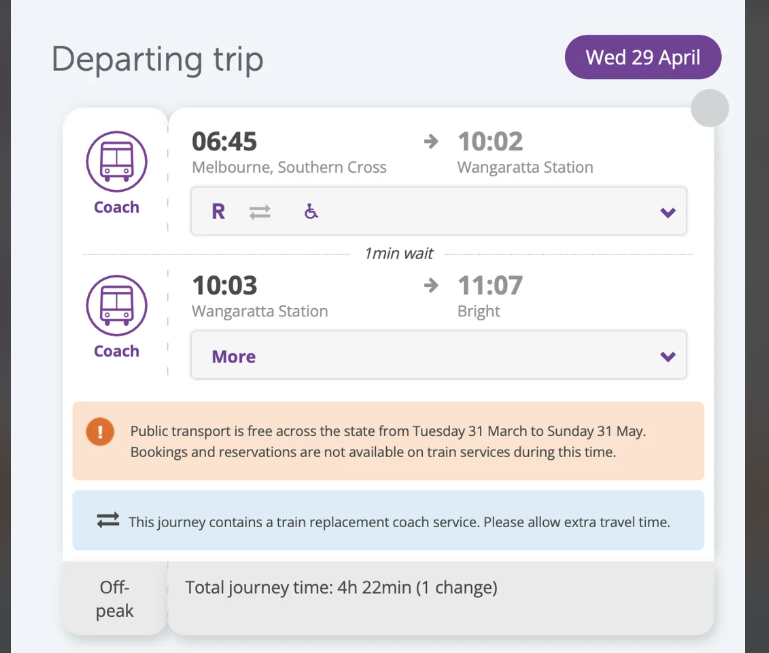769x653 pixels.
Task: Click the wheelchair accessibility icon
Action: pos(311,212)
